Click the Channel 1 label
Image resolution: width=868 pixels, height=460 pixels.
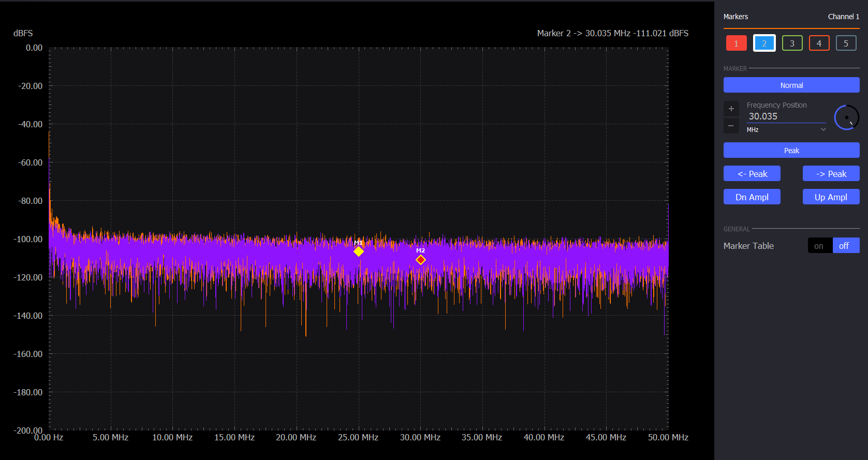(844, 17)
